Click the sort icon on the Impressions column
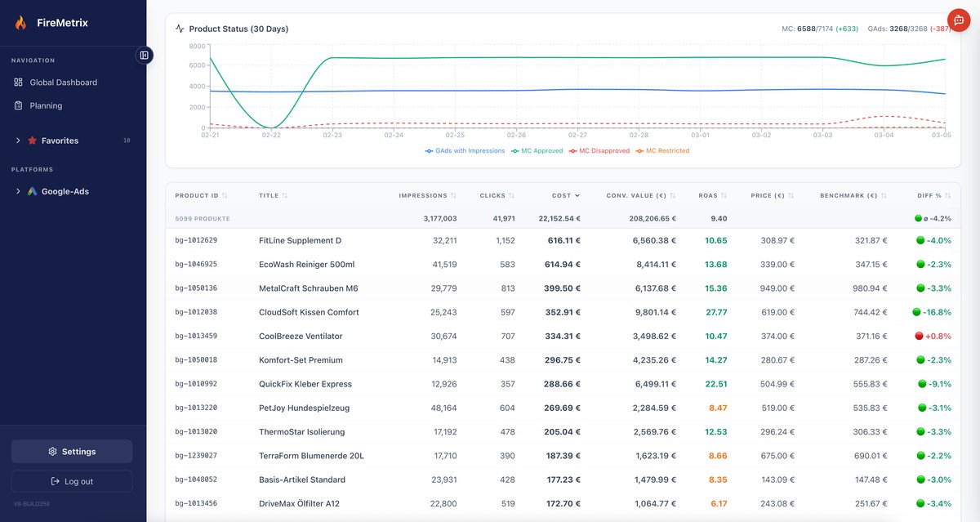Image resolution: width=980 pixels, height=522 pixels. click(454, 195)
